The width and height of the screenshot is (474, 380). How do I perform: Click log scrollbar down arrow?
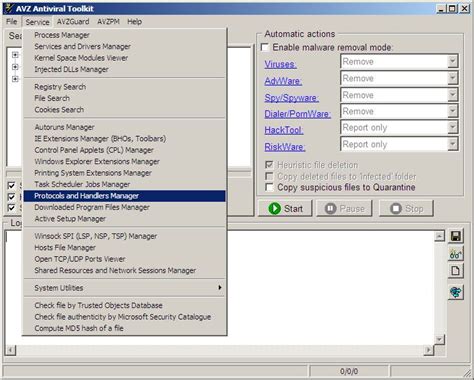pos(440,340)
